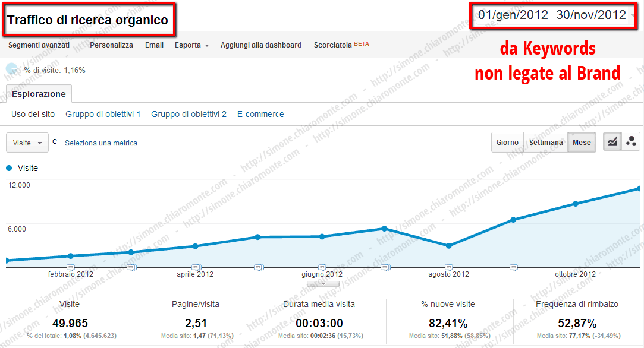Switch to Gruppo di obiettivi 1
This screenshot has width=644, height=348.
(x=103, y=114)
